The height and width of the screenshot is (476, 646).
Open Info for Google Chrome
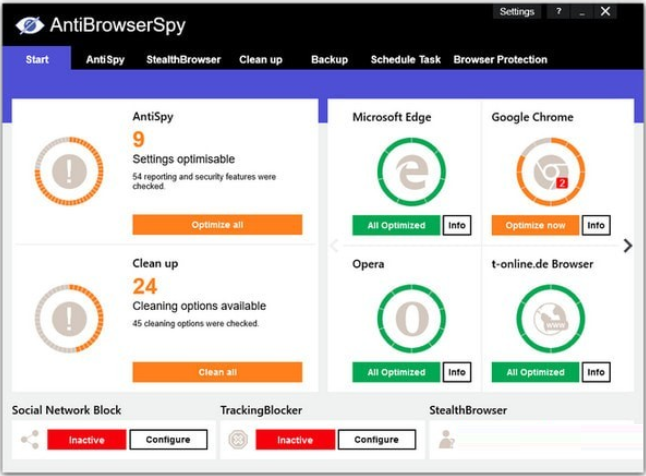coord(596,225)
